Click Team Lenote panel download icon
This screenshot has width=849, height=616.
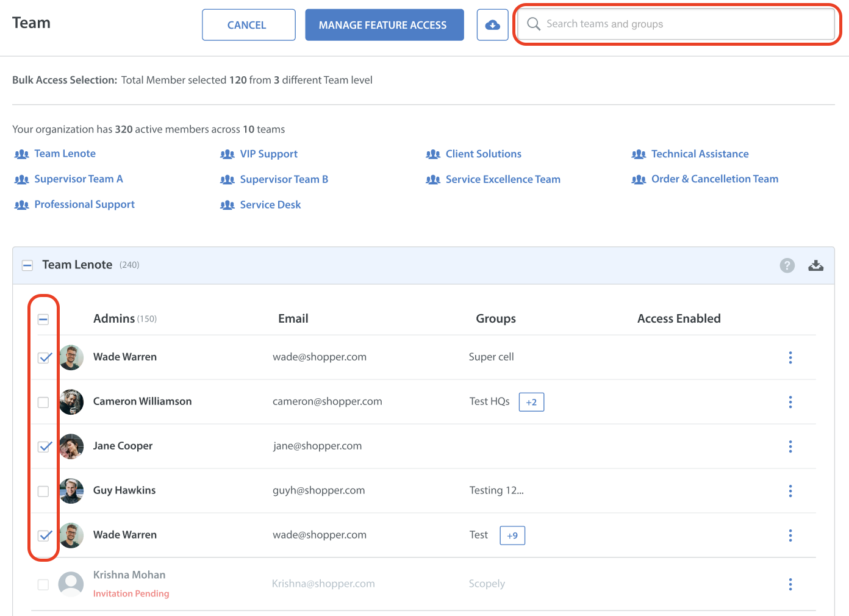coord(815,265)
